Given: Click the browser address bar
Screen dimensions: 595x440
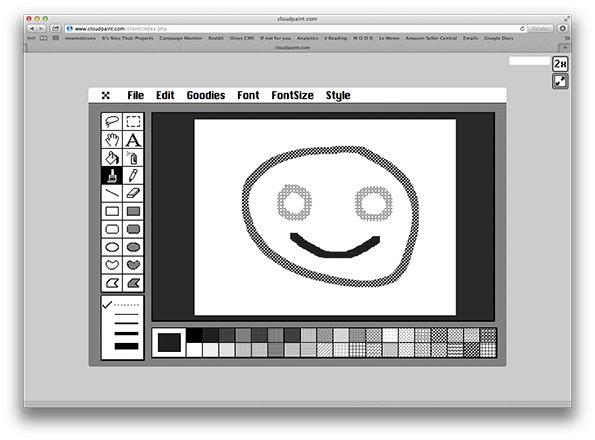Looking at the screenshot, I should (x=296, y=28).
